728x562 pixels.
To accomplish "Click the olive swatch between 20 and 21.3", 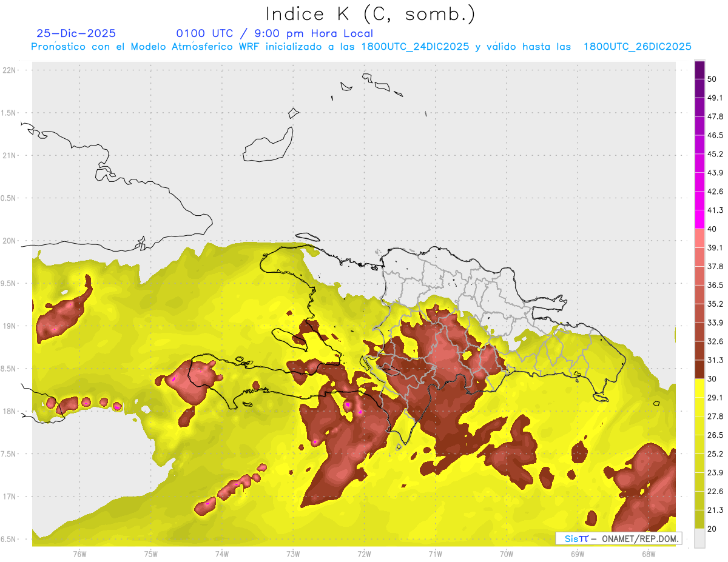I will [x=699, y=519].
